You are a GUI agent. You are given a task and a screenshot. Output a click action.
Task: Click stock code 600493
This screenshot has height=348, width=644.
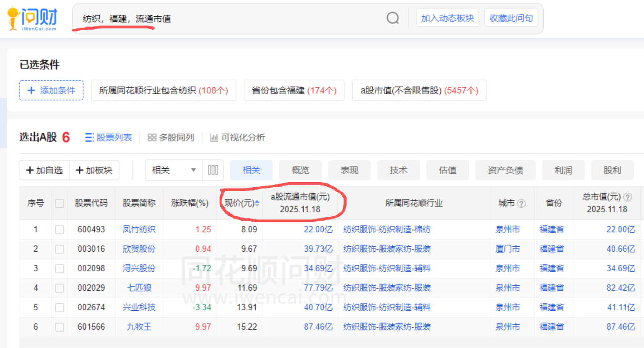(x=91, y=229)
